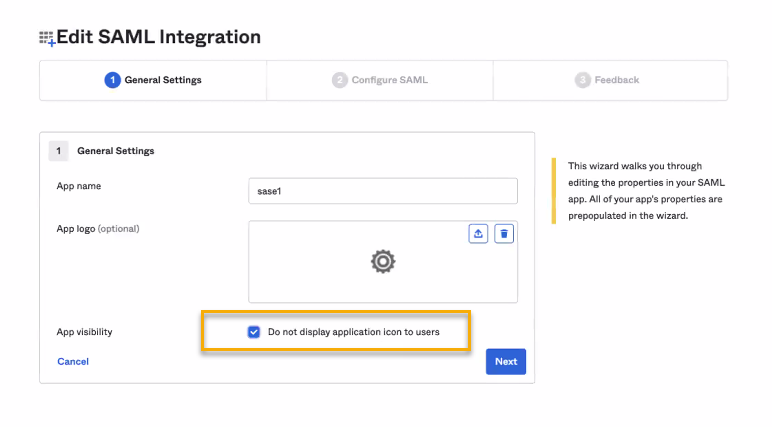The height and width of the screenshot is (427, 772).
Task: Cancel editing the SAML integration
Action: tap(73, 361)
